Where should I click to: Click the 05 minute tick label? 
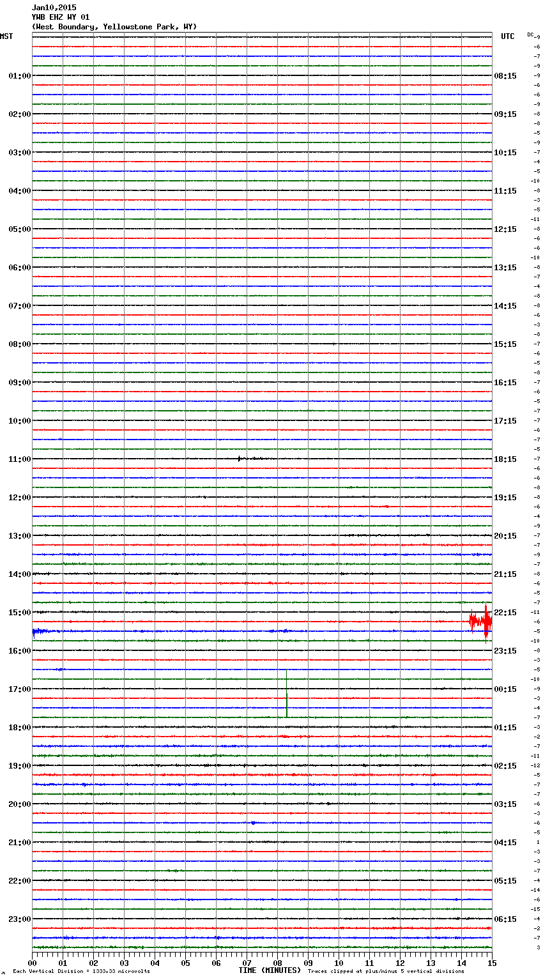185,963
